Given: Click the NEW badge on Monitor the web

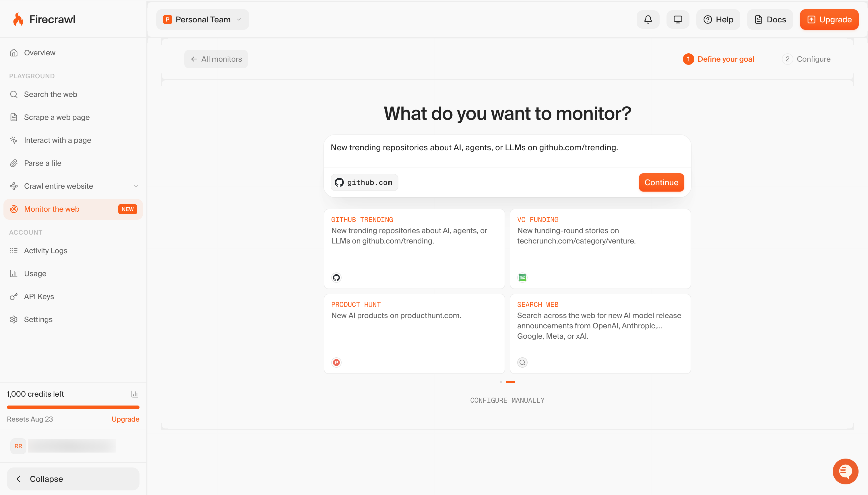Looking at the screenshot, I should pos(128,209).
